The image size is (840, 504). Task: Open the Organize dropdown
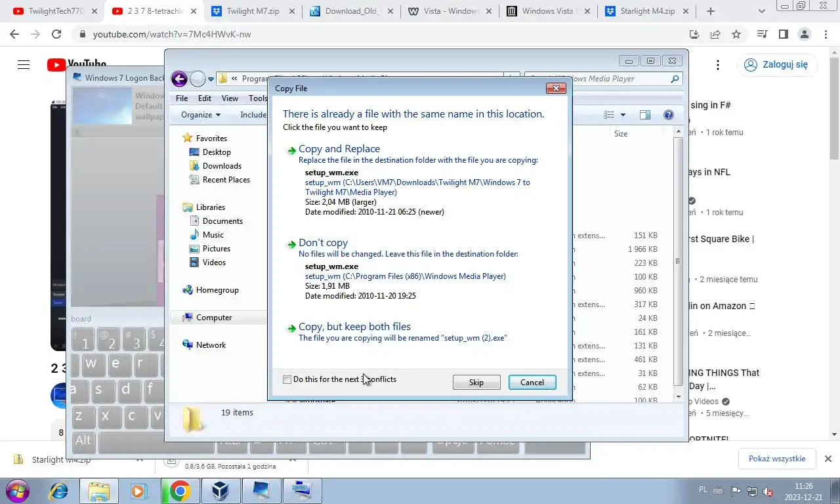(201, 115)
